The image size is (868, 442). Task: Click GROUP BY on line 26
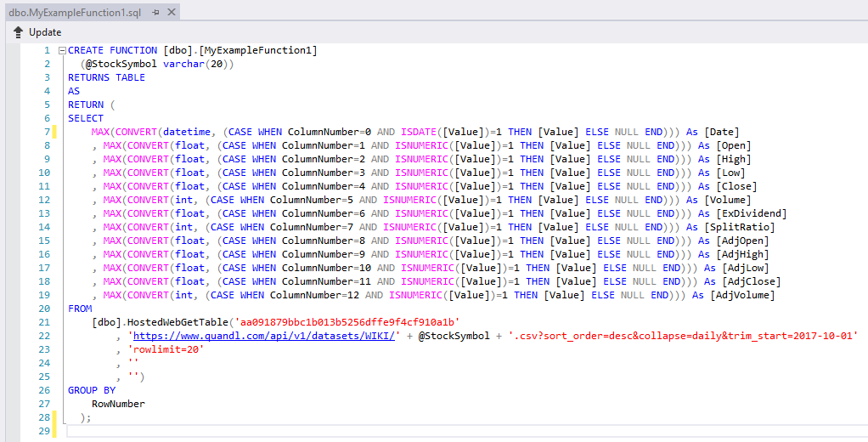point(92,390)
